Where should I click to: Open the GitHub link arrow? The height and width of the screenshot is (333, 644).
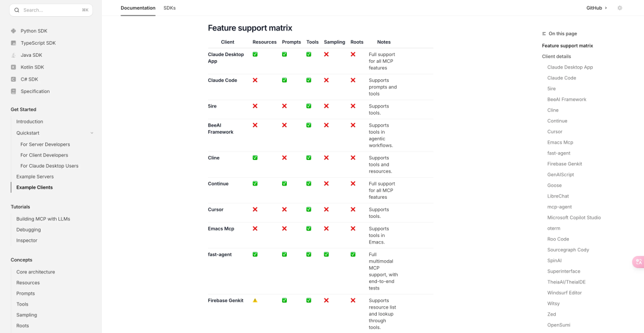[606, 8]
